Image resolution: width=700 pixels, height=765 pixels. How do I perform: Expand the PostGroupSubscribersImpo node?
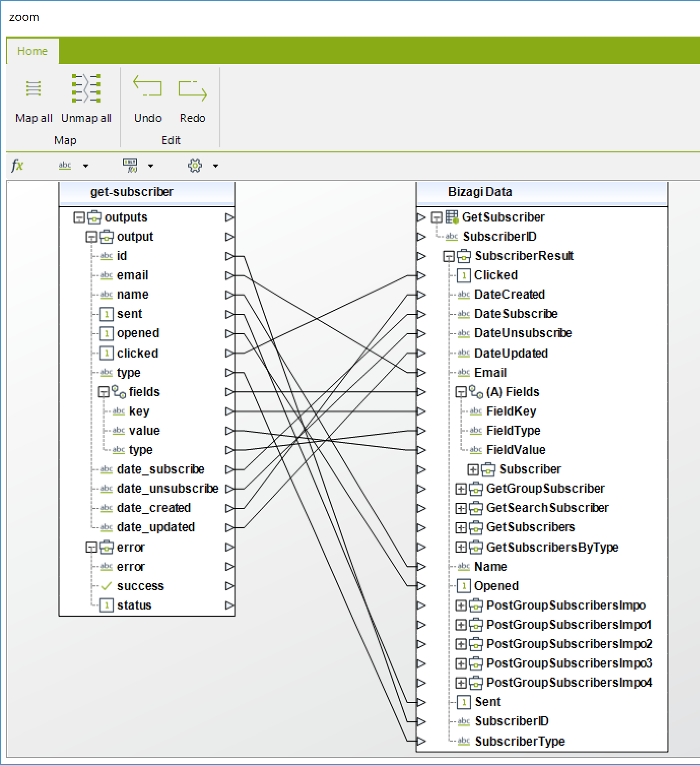[x=461, y=605]
